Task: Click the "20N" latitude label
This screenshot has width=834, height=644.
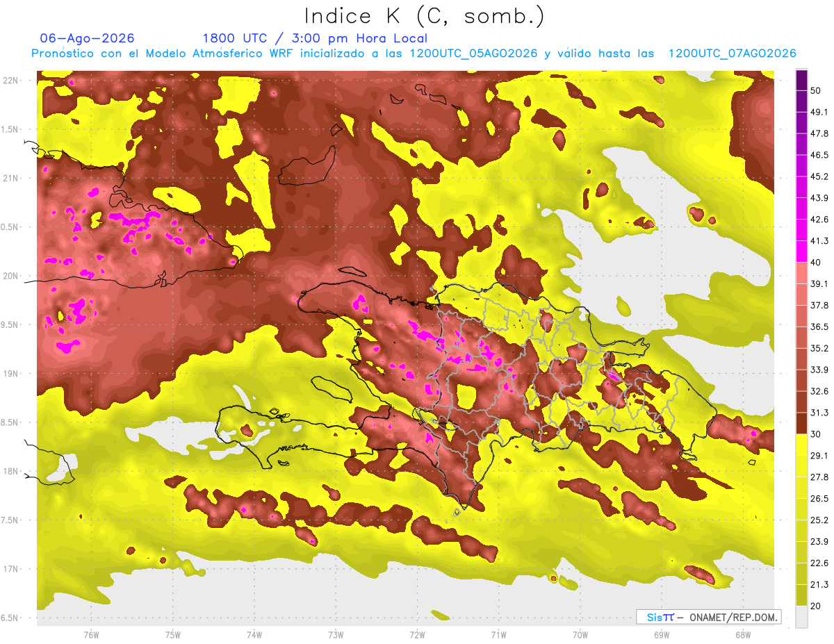Action: 12,276
